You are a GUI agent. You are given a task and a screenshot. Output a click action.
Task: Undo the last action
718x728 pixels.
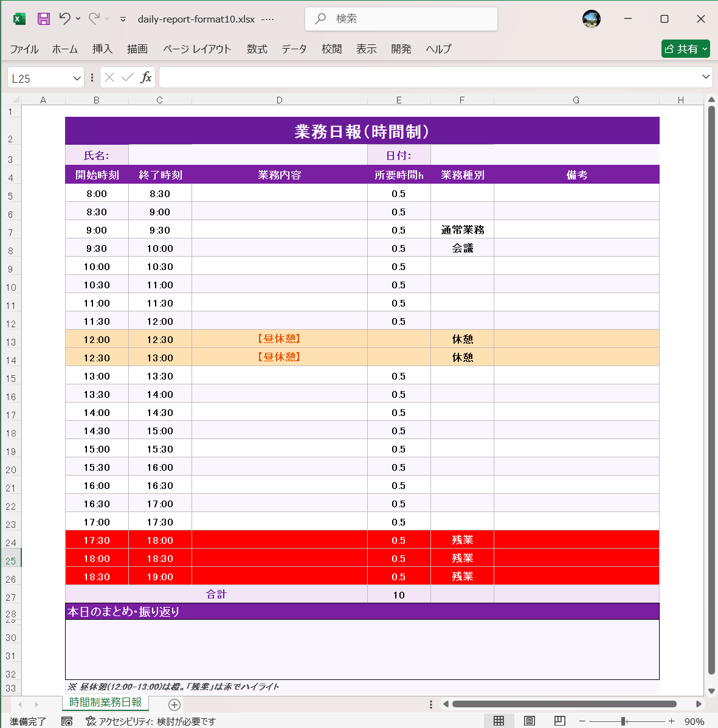pos(64,19)
